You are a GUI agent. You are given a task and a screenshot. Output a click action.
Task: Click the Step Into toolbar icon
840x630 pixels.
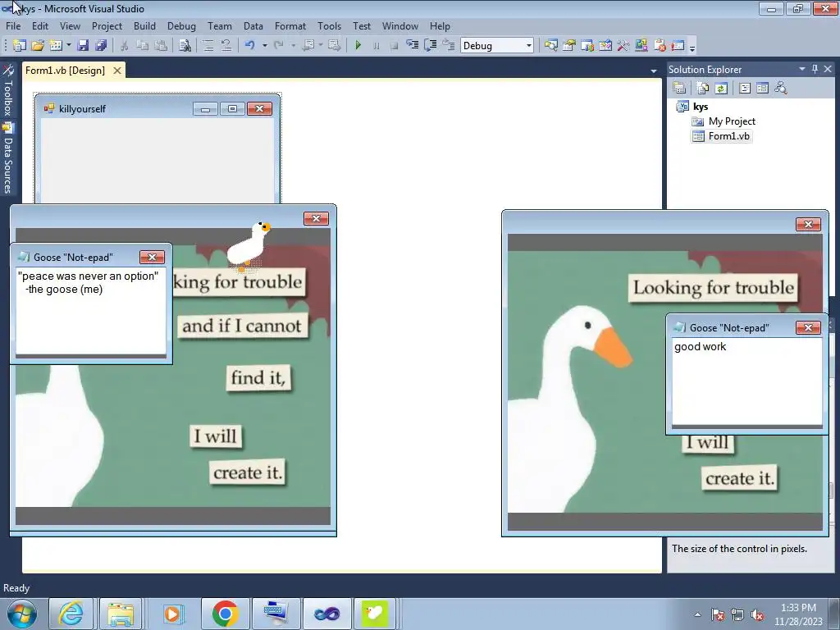click(412, 46)
